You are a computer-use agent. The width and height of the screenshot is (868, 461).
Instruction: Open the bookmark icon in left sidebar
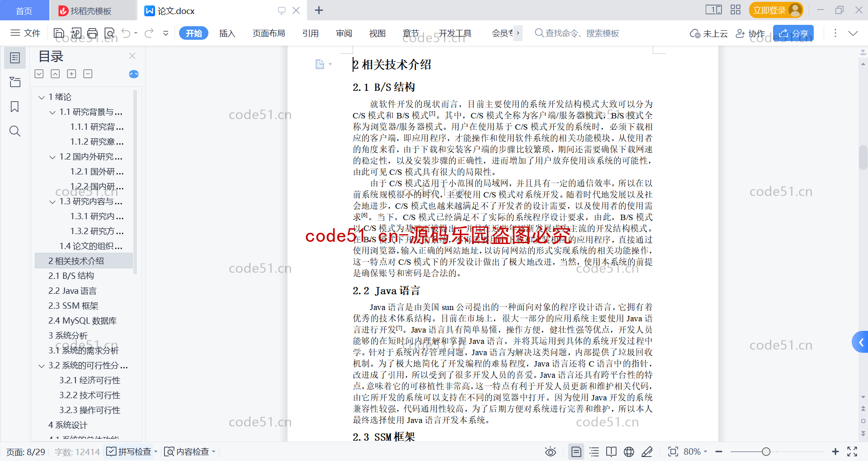tap(15, 107)
